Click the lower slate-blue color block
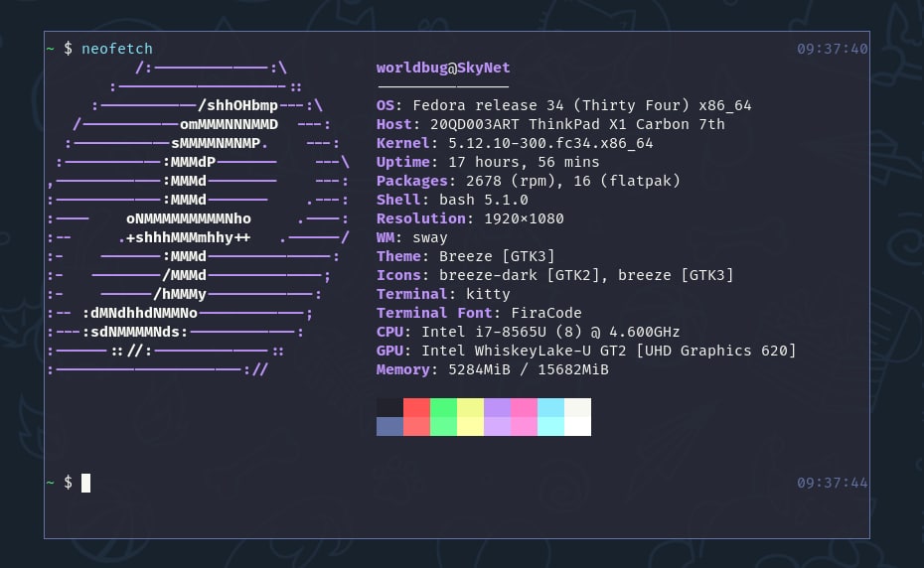The image size is (924, 568). click(x=390, y=427)
